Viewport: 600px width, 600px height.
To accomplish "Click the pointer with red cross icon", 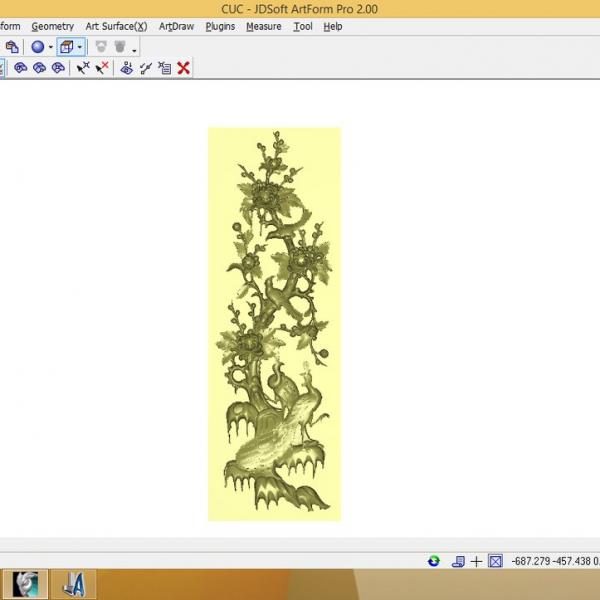I will 102,68.
